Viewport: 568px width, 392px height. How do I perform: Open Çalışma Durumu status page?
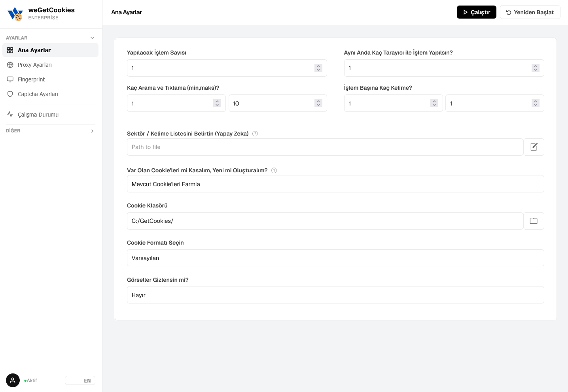pos(50,115)
